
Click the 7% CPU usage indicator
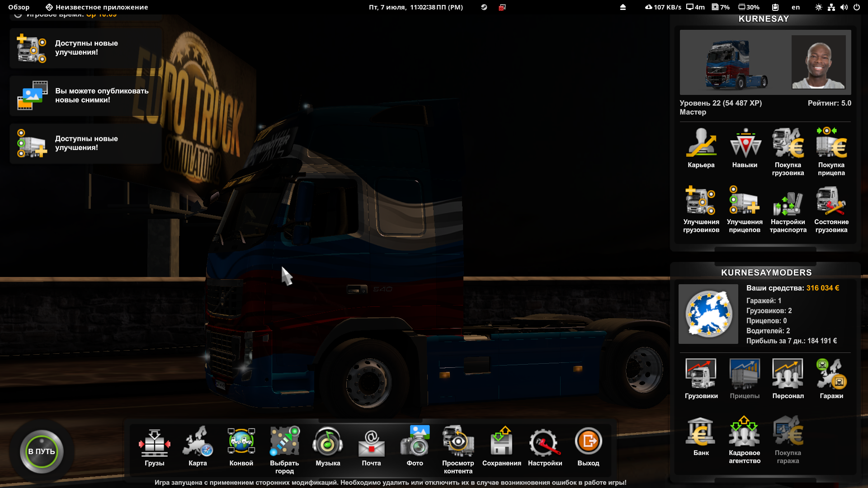click(721, 7)
